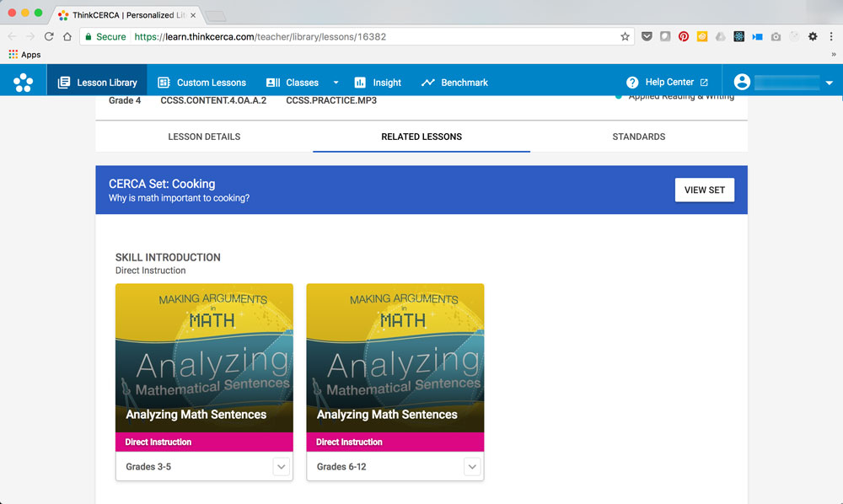
Task: Click the browser forward arrow
Action: (30, 36)
